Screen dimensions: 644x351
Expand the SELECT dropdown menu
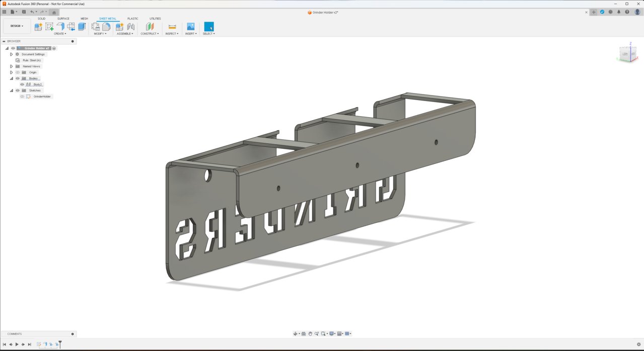(x=209, y=34)
